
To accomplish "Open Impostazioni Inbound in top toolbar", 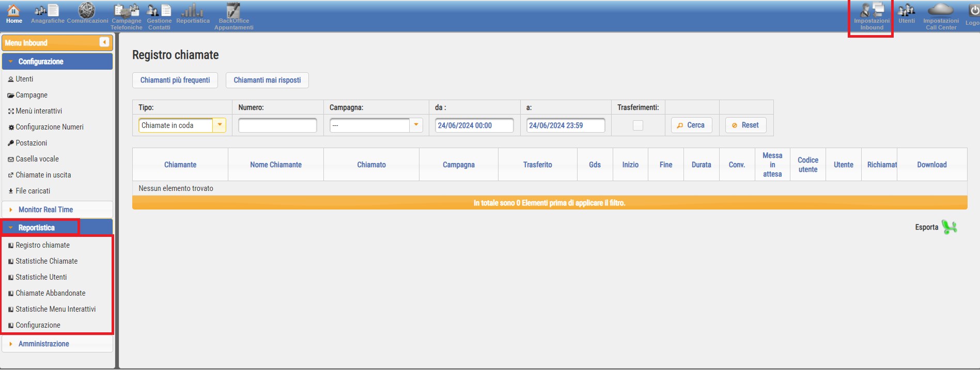I will point(872,15).
